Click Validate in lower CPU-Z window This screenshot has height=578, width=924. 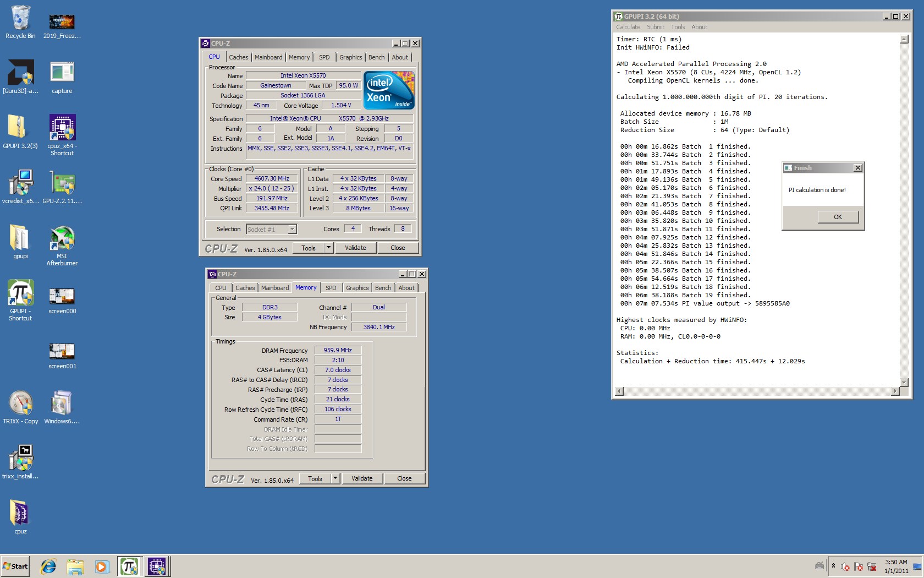362,478
